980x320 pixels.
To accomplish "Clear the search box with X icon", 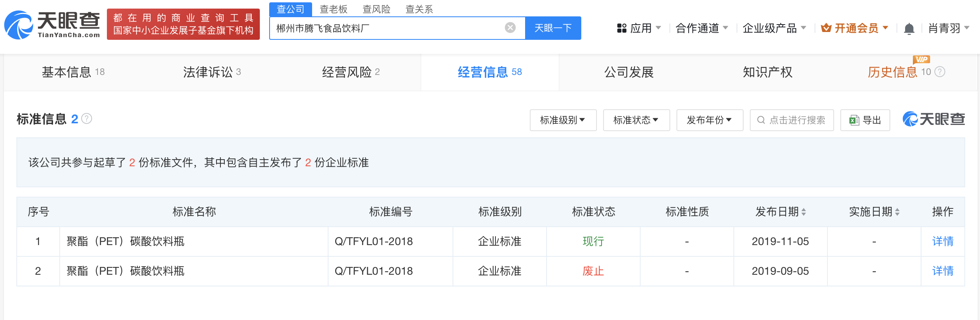I will [x=510, y=28].
